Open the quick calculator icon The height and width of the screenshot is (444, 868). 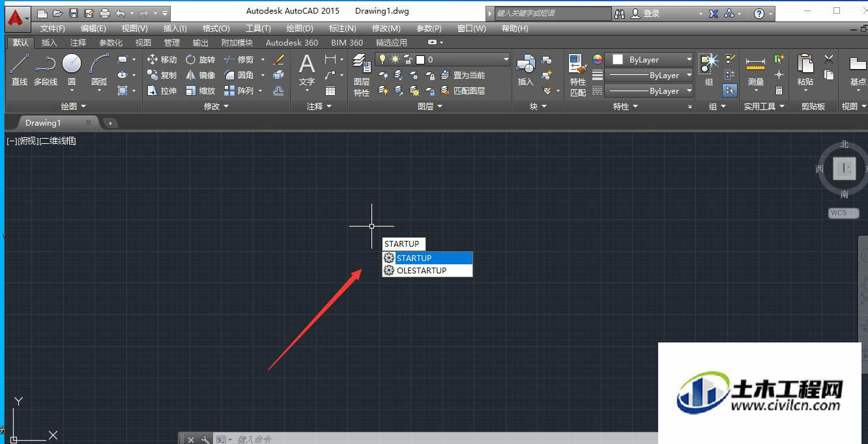pos(779,90)
